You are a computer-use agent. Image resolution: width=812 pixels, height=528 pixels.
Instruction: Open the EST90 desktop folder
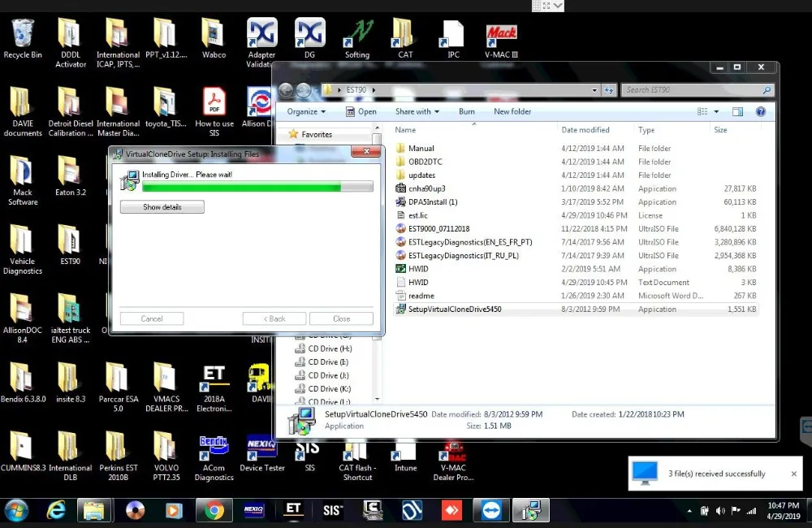coord(71,245)
